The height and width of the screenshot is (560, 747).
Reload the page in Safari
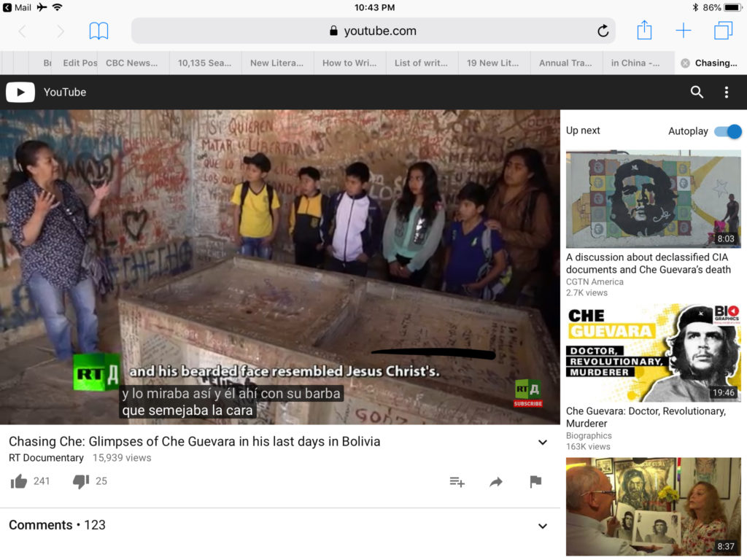point(603,31)
